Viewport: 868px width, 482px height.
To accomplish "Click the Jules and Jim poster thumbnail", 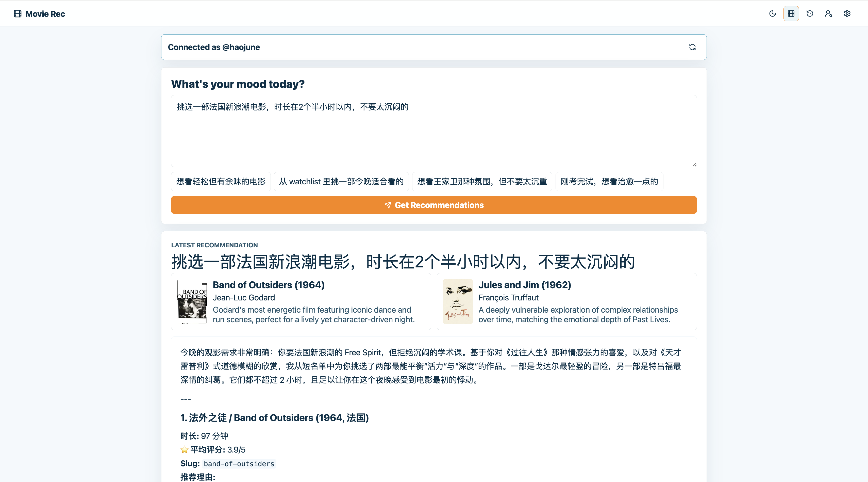I will coord(458,302).
